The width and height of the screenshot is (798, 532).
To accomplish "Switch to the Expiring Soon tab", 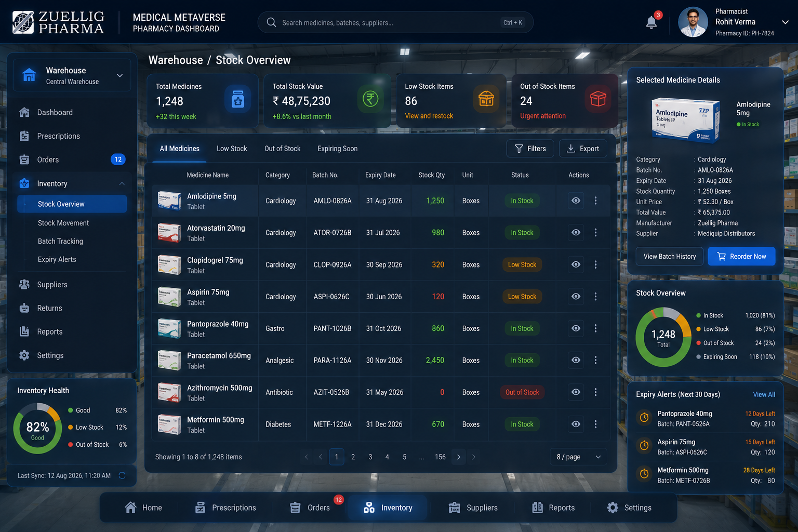I will point(338,149).
